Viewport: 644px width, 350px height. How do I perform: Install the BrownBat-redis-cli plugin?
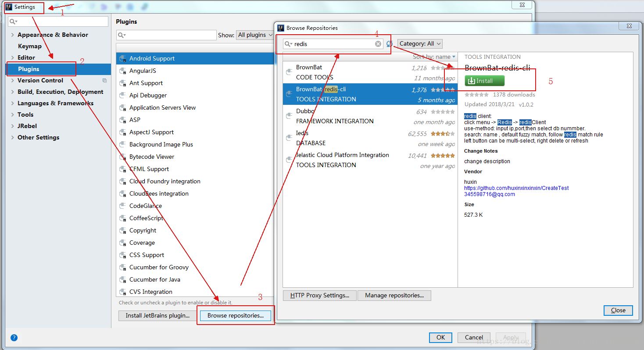pos(485,81)
